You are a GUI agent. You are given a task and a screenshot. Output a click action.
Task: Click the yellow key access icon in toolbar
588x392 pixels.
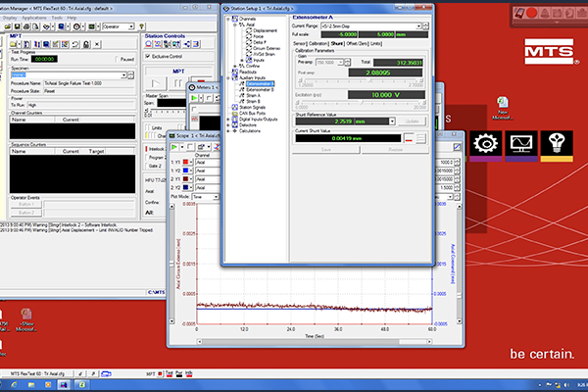[142, 26]
